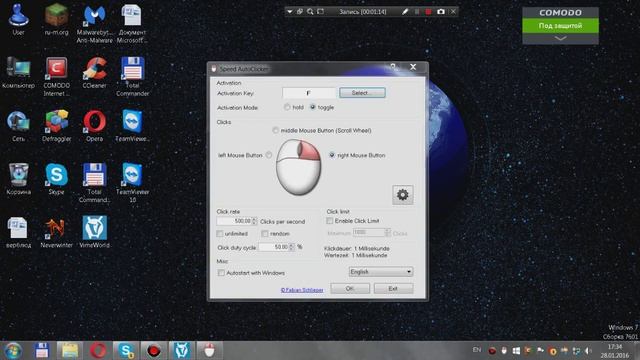Click the volume speaker tray icon
This screenshot has height=360, width=640.
(588, 351)
